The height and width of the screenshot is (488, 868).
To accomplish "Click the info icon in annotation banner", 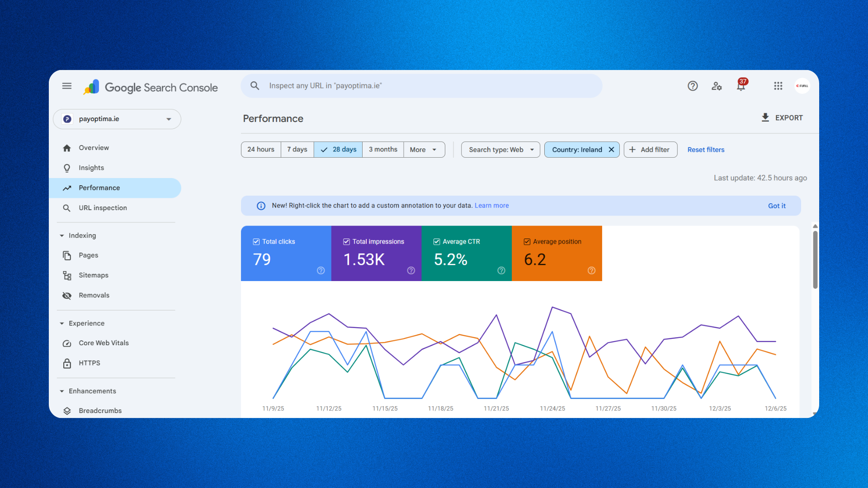I will (261, 206).
